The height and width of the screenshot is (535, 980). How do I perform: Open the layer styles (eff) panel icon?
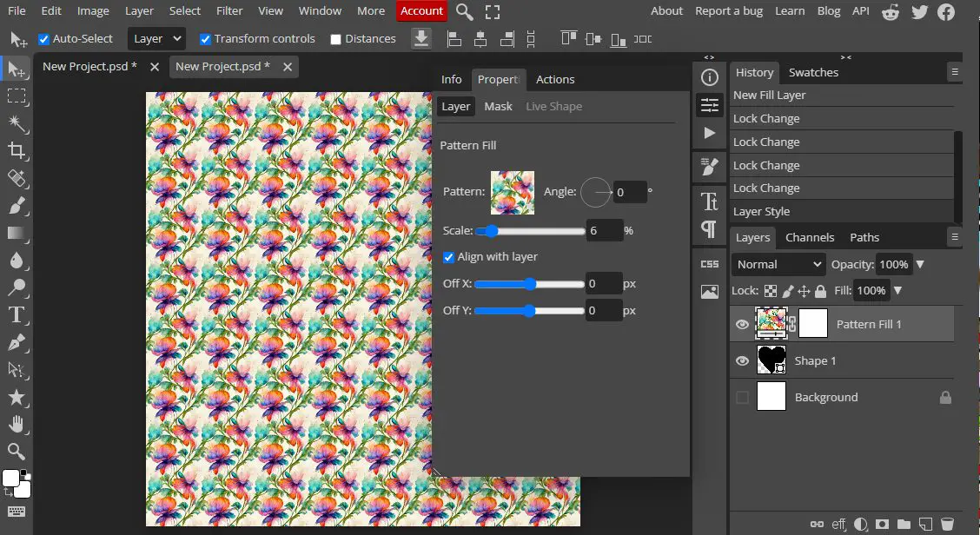coord(838,524)
